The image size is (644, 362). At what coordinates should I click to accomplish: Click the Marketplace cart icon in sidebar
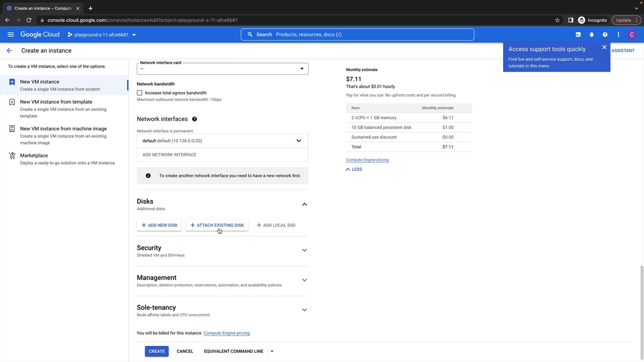[x=12, y=156]
